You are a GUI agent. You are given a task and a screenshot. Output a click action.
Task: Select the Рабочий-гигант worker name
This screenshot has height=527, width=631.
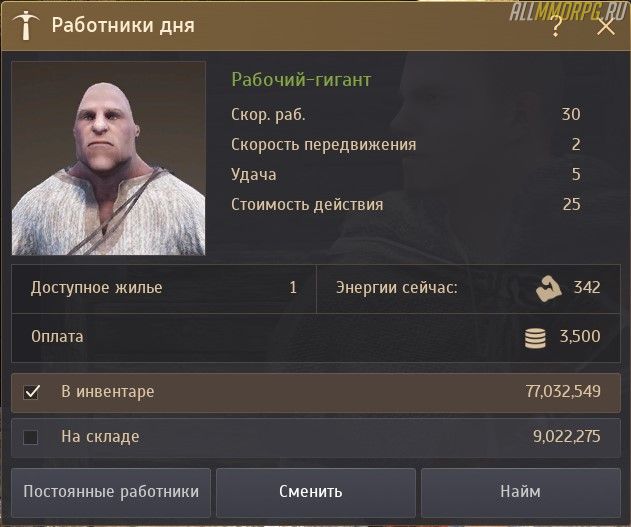(x=301, y=80)
